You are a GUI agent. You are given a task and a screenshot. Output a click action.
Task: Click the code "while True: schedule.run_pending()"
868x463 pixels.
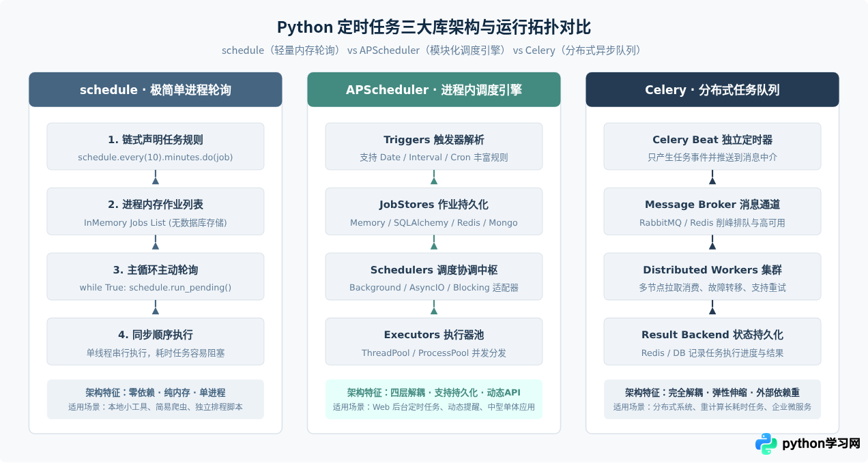[x=156, y=288]
